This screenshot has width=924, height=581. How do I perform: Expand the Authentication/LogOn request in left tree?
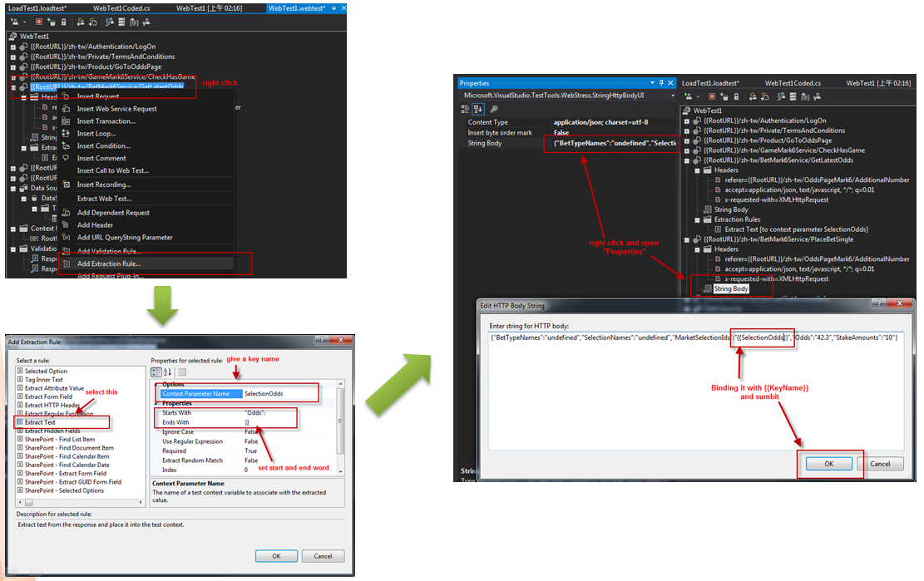click(x=13, y=47)
